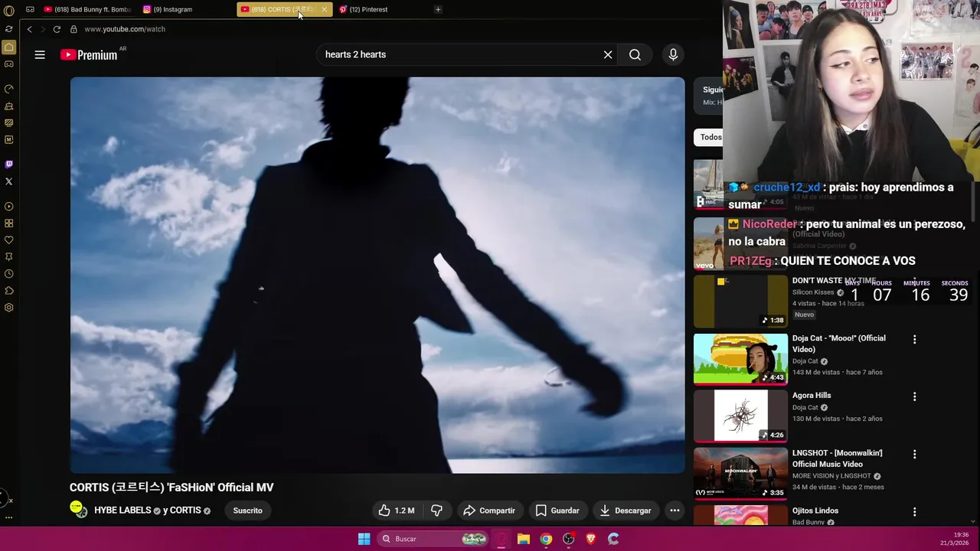Clear the search text with the X

click(x=608, y=54)
